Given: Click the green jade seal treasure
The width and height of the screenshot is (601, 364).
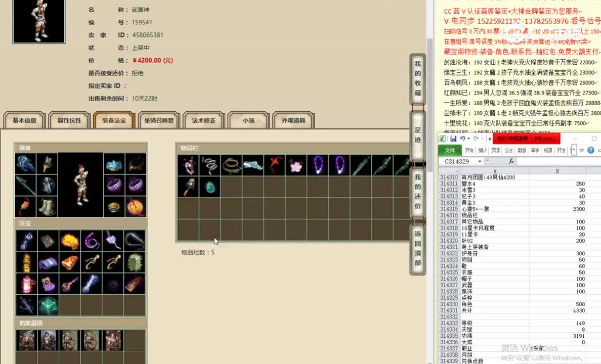Looking at the screenshot, I should [x=48, y=305].
